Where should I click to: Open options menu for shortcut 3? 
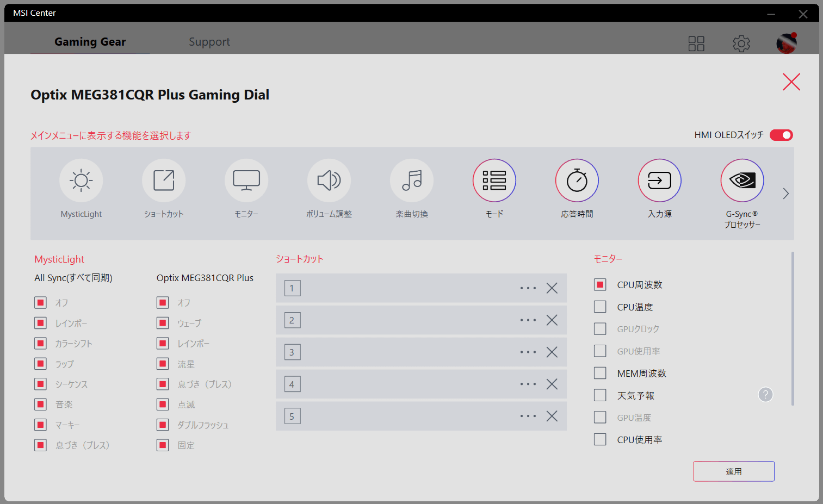point(528,352)
